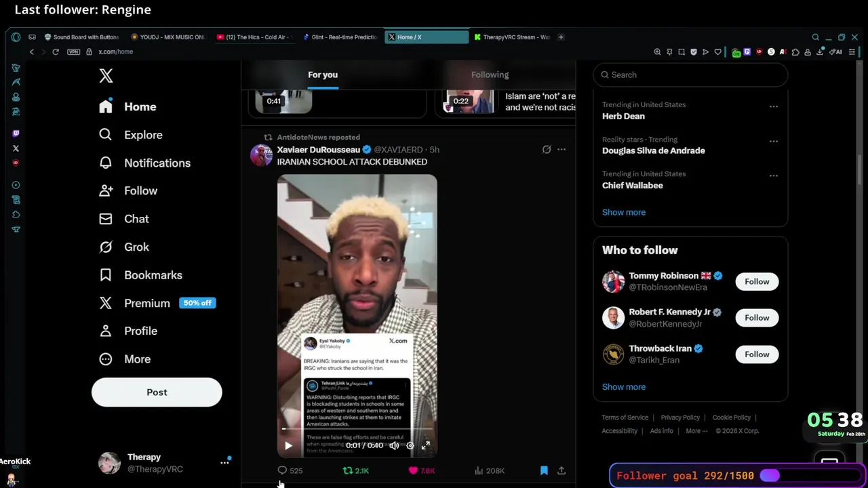Open the zoom magnifier toolbar icon
This screenshot has width=868, height=488.
[657, 52]
